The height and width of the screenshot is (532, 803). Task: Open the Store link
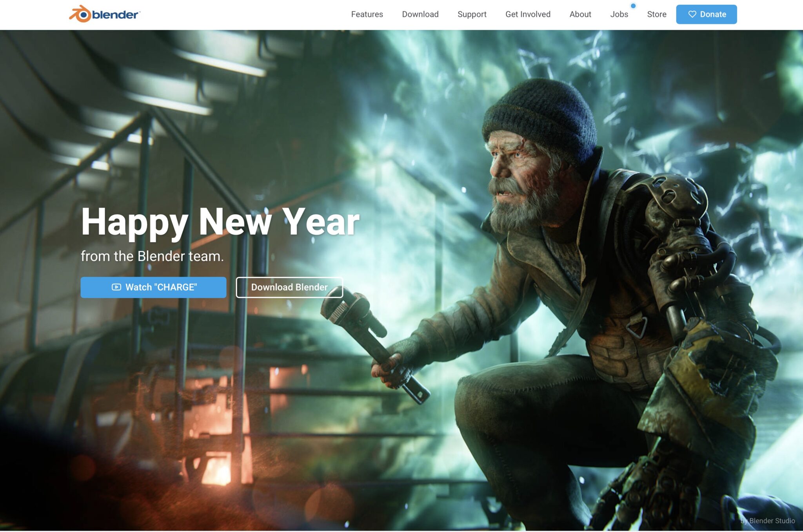click(x=657, y=14)
